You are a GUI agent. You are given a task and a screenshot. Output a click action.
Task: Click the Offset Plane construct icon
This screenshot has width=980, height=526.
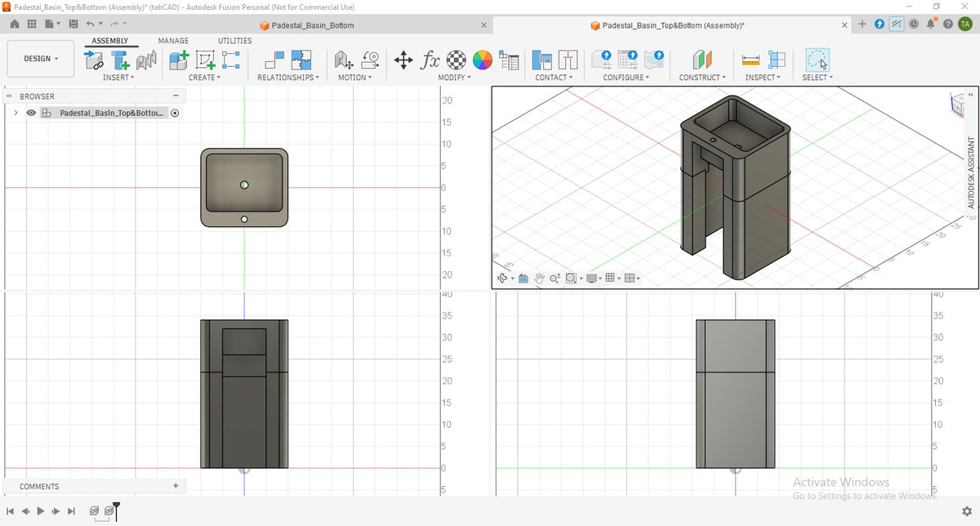(x=702, y=60)
